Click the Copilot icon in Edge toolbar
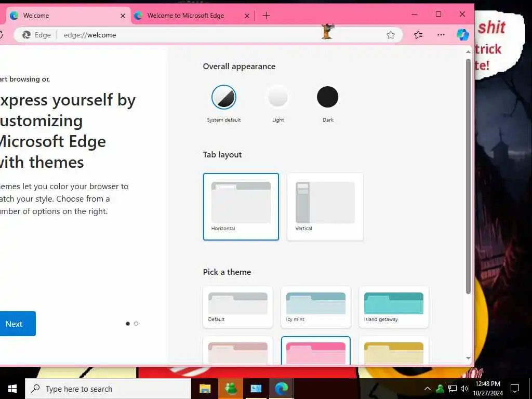The width and height of the screenshot is (532, 399). tap(462, 35)
